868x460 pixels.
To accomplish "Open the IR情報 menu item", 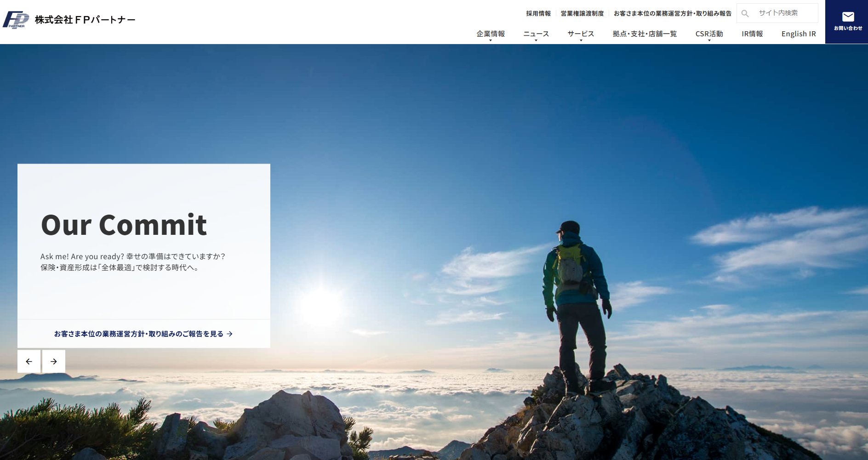I will pyautogui.click(x=752, y=34).
